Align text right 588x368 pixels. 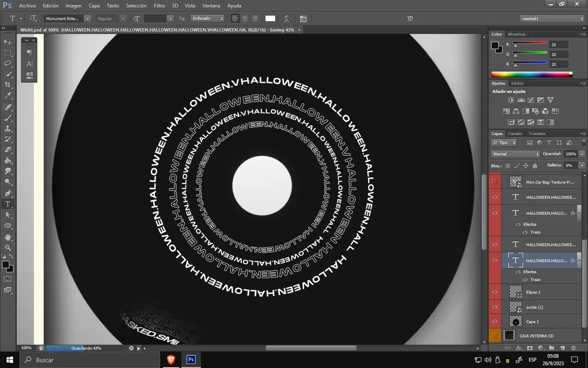click(x=254, y=18)
